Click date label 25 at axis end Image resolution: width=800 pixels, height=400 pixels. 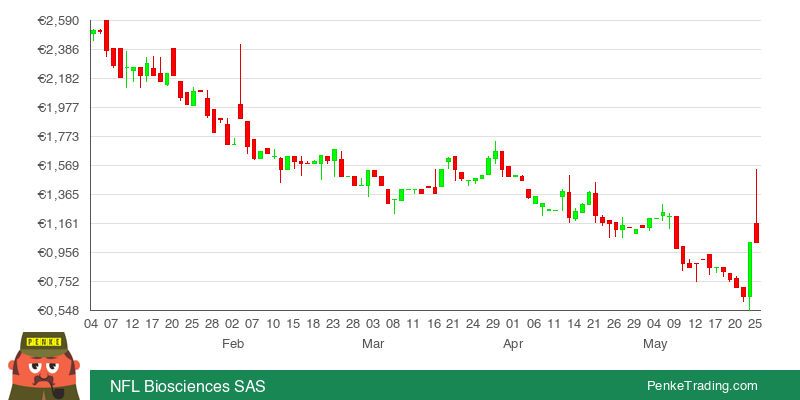pos(755,323)
